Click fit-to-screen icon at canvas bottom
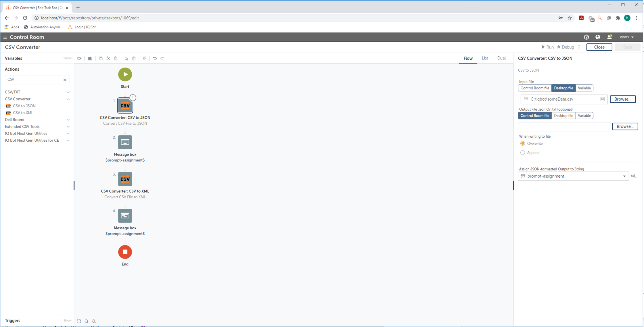This screenshot has height=327, width=644. pyautogui.click(x=79, y=321)
